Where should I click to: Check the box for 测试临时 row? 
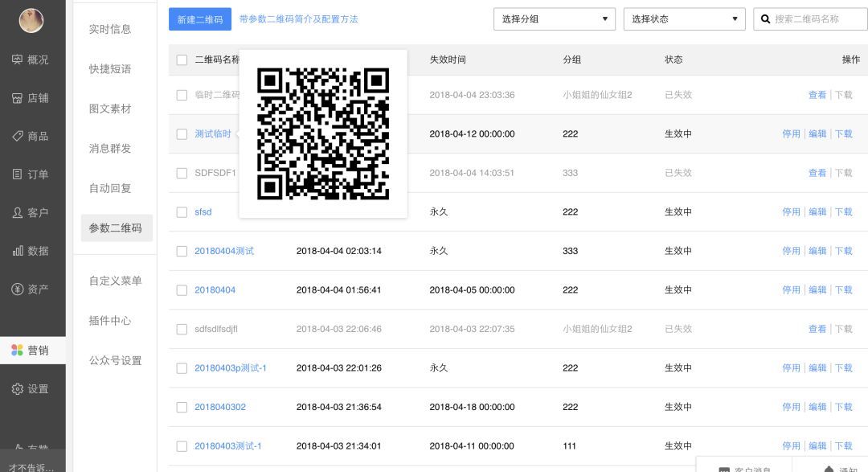(x=182, y=134)
